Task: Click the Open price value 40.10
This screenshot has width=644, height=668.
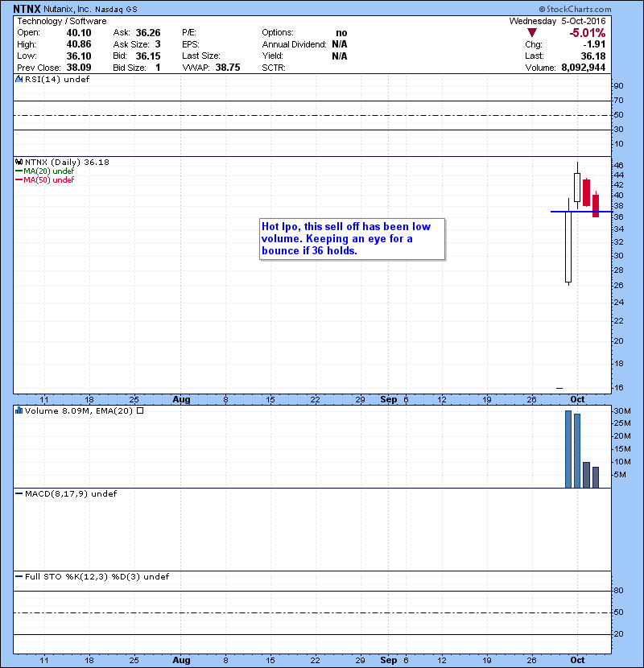Action: [x=79, y=33]
